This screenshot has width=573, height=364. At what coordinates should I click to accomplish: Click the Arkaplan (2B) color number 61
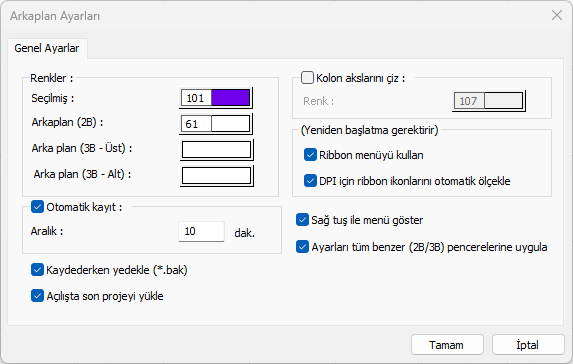click(197, 124)
